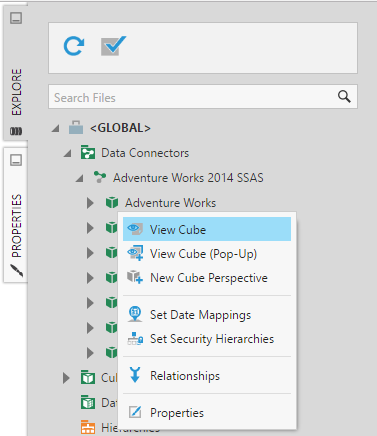Open Properties from the context menu

207,413
